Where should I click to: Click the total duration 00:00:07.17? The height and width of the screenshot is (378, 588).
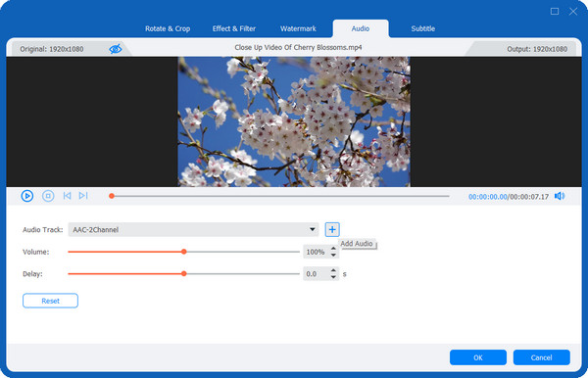point(529,197)
